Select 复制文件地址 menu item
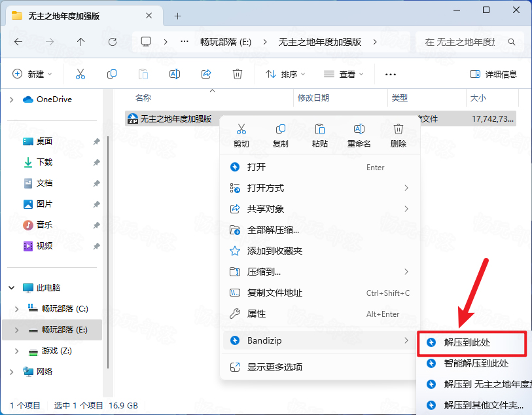 pyautogui.click(x=320, y=293)
